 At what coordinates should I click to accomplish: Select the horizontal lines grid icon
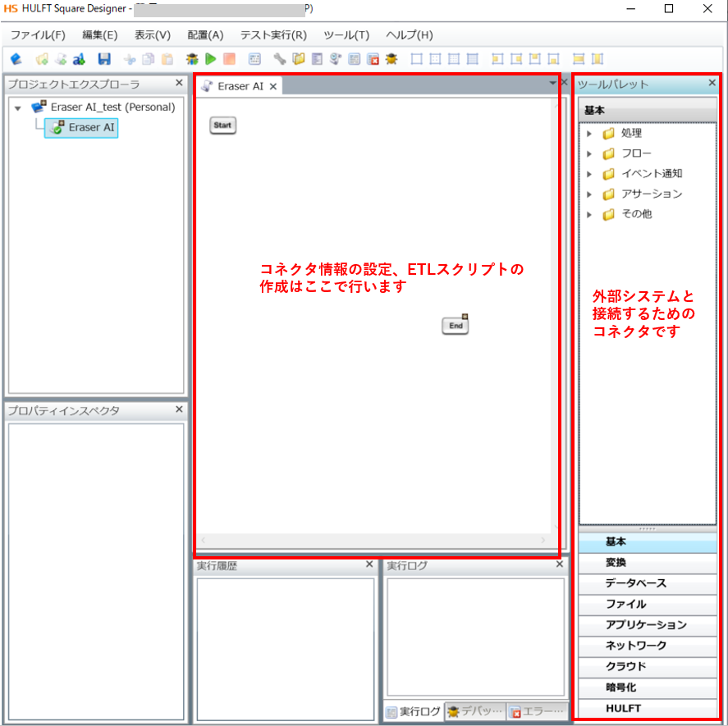(473, 59)
